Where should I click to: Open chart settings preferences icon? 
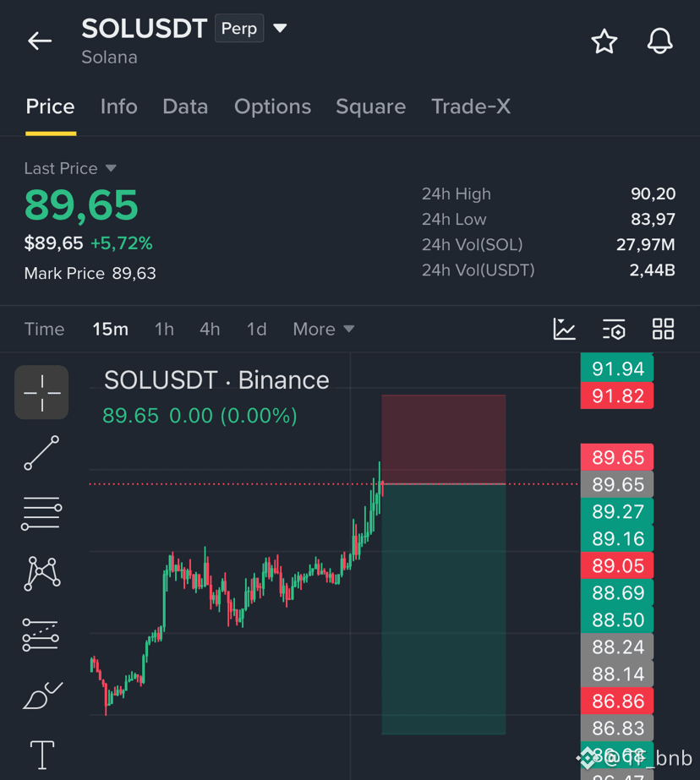click(x=614, y=330)
